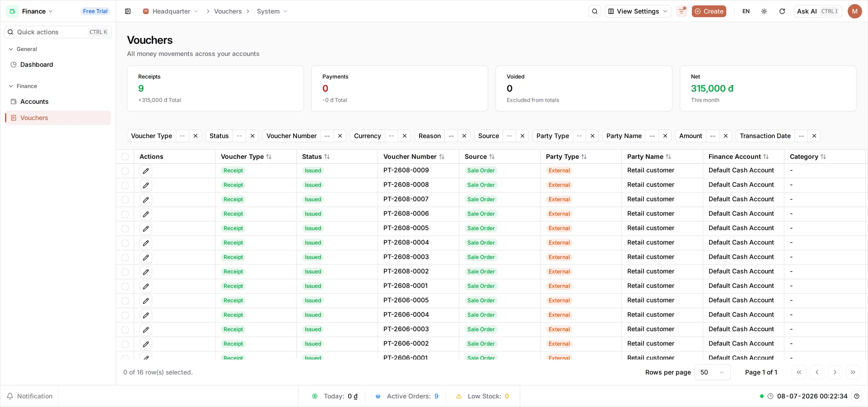The image size is (868, 407).
Task: Go to the first page
Action: pyautogui.click(x=799, y=372)
